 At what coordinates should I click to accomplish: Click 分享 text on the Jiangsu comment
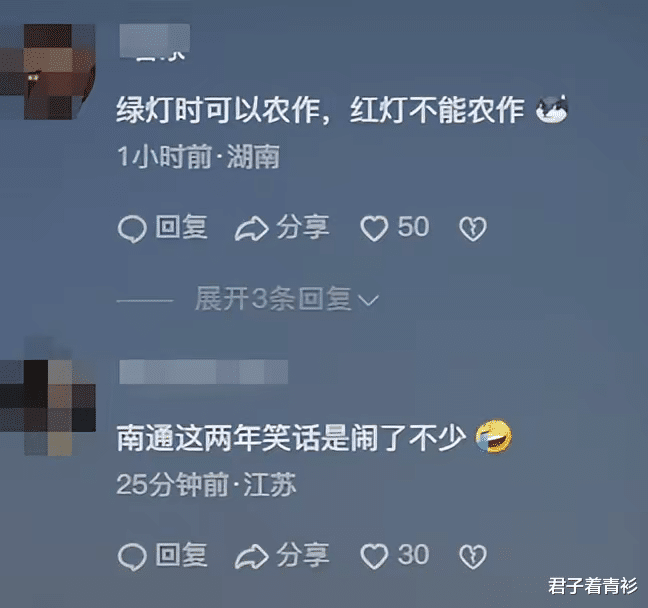303,555
